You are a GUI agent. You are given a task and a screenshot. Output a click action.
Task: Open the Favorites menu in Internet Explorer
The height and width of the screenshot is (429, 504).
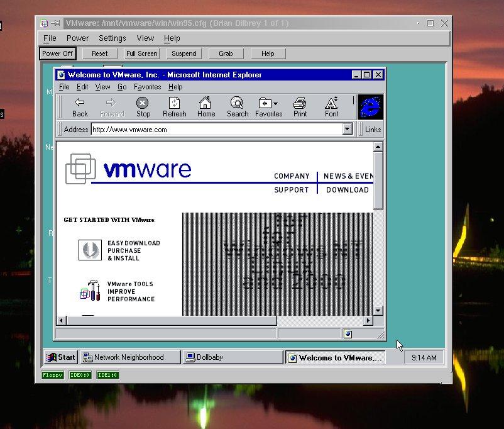147,87
